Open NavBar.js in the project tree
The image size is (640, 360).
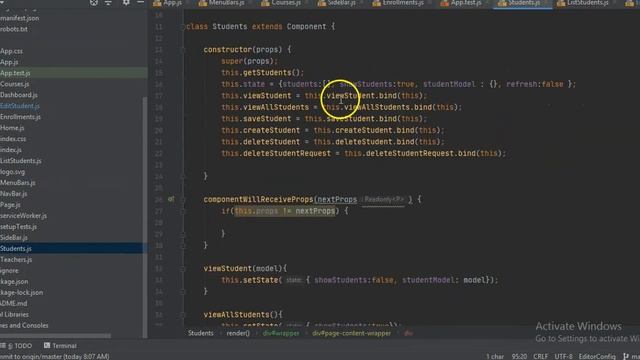(13, 193)
